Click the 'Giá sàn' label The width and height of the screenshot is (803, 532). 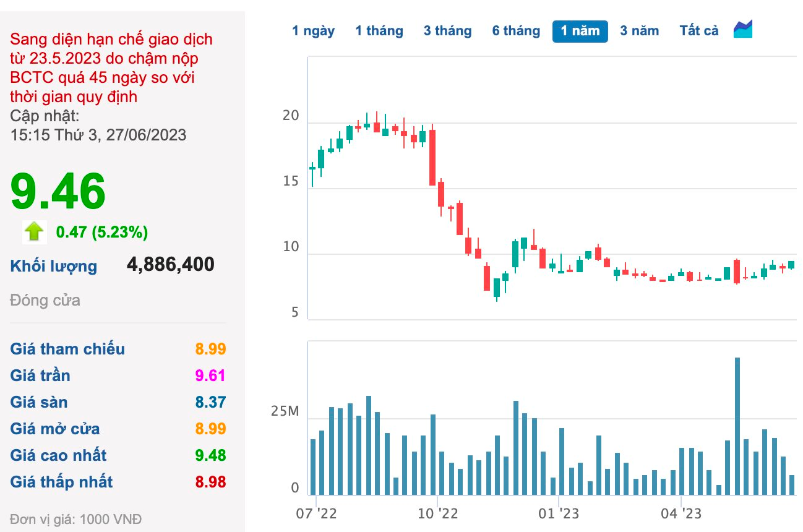(39, 402)
